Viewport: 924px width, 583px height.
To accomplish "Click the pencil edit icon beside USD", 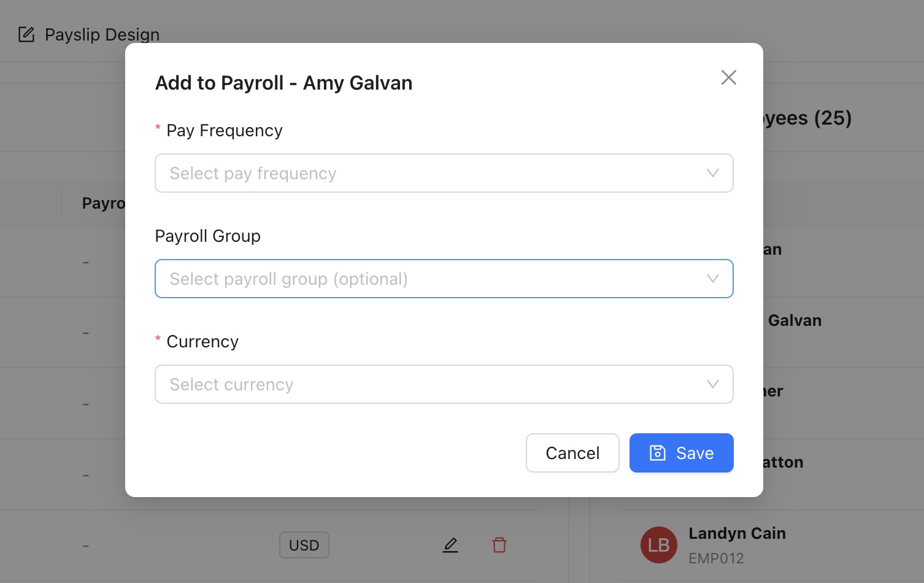I will point(450,545).
